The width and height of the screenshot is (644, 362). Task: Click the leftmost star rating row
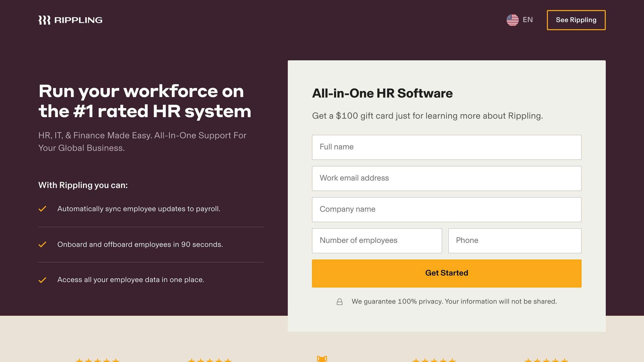click(x=97, y=360)
